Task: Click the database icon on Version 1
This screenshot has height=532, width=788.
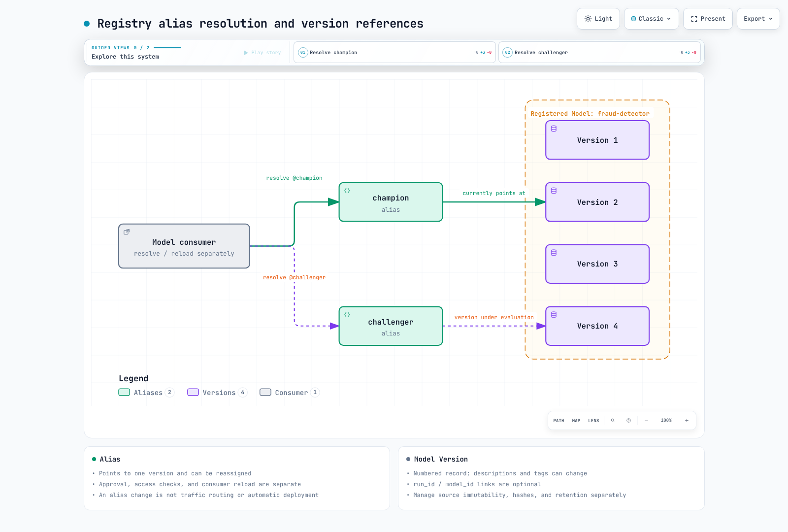Action: pyautogui.click(x=554, y=129)
